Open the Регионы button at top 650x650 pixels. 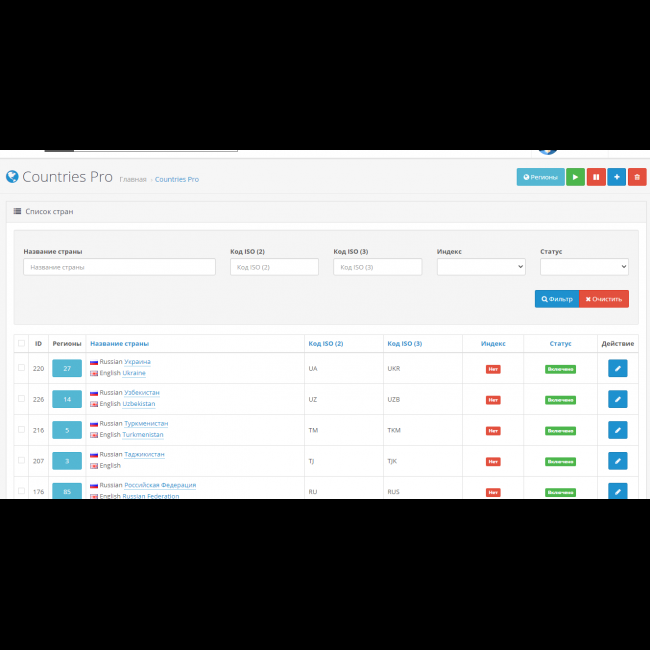point(540,177)
